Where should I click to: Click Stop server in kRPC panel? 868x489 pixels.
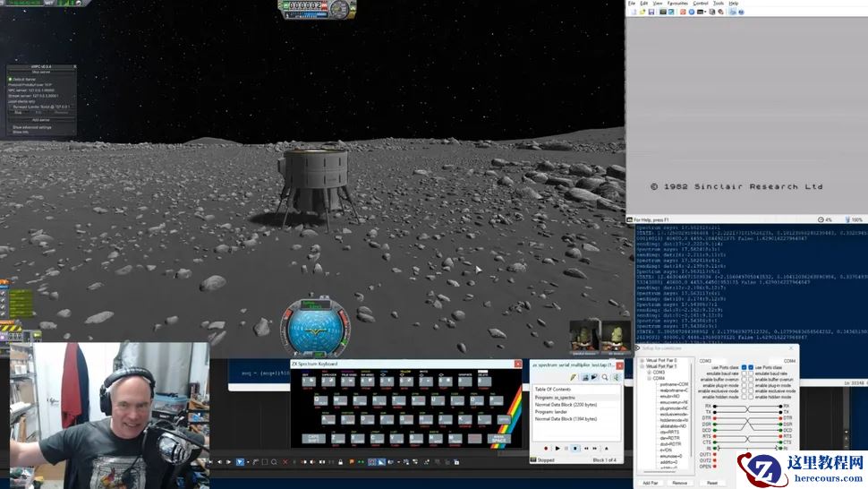coord(41,73)
